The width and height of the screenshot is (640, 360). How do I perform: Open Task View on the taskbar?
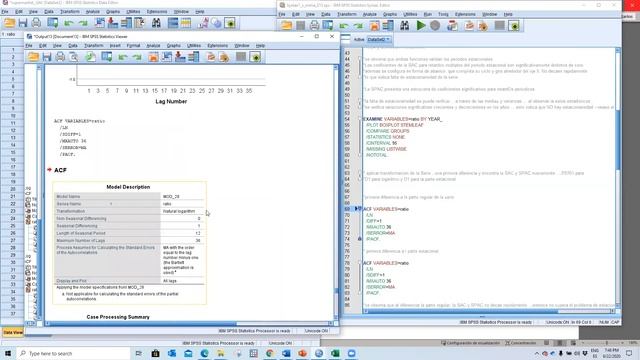tap(139, 353)
